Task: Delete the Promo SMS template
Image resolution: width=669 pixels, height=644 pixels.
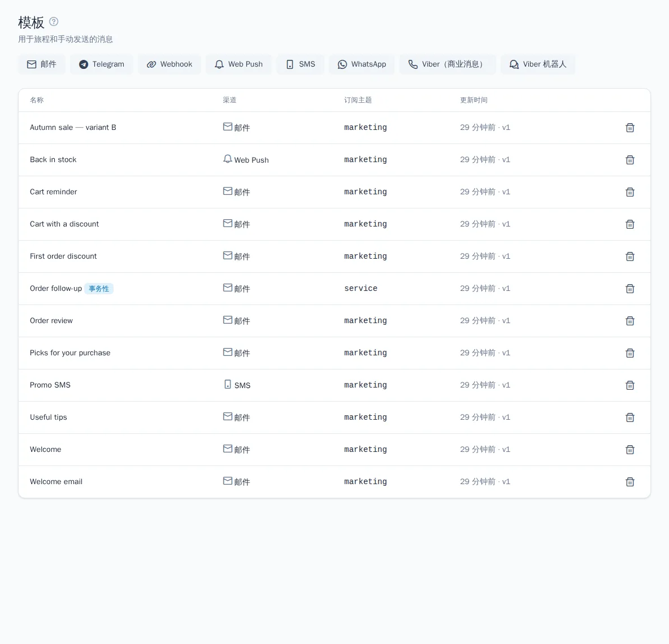Action: click(x=630, y=385)
